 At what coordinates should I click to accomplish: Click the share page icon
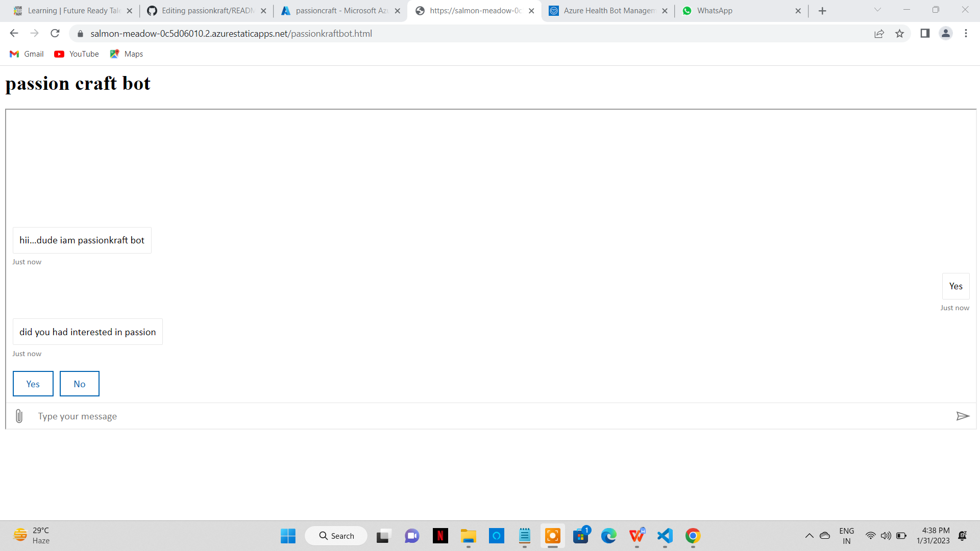pyautogui.click(x=879, y=34)
